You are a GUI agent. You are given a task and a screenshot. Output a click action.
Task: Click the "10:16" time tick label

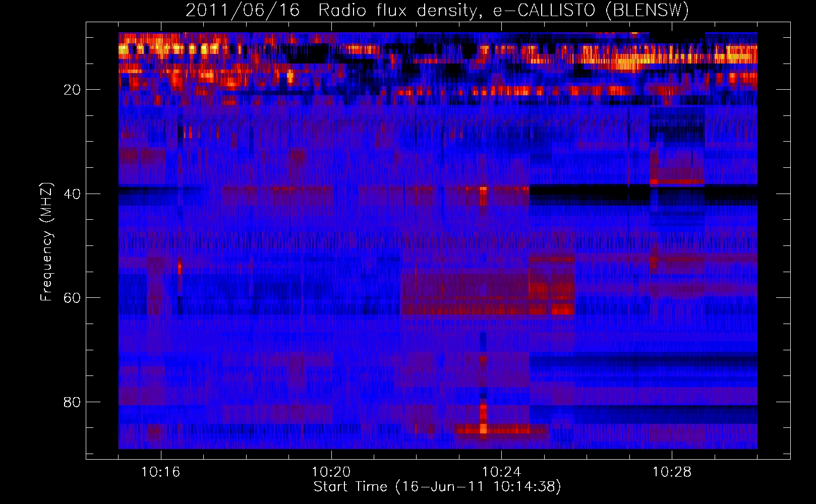[x=161, y=472]
